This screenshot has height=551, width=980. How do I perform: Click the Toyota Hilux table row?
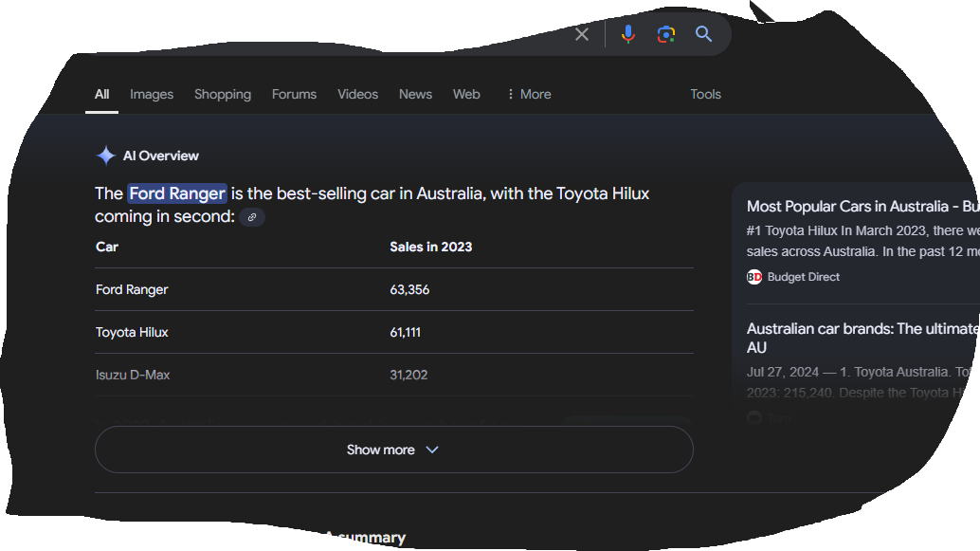point(393,332)
